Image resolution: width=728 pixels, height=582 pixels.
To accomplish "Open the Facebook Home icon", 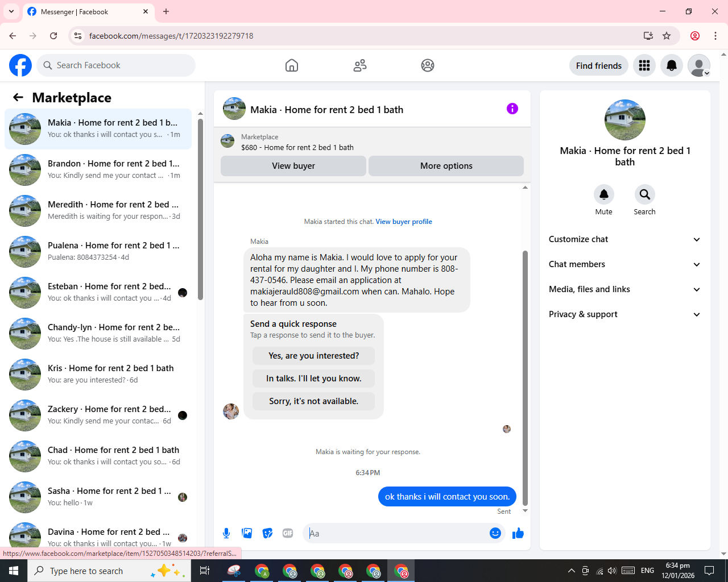I will pos(292,65).
